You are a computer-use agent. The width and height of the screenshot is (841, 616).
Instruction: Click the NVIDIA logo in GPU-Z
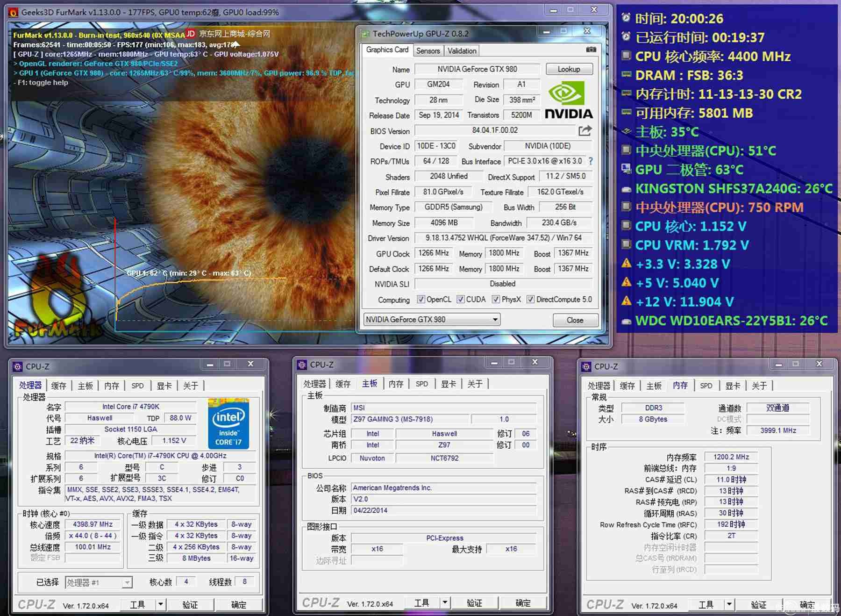[x=569, y=100]
